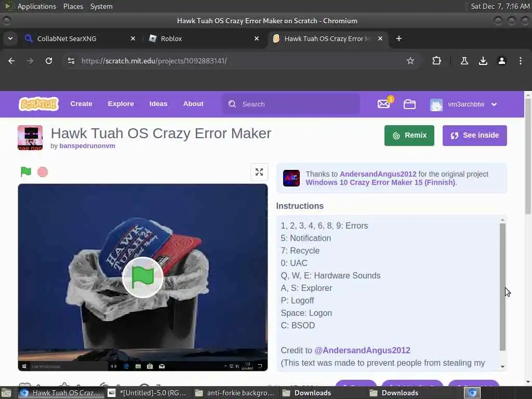532x399 pixels.
Task: Open Chromium labs flask icon
Action: (x=464, y=61)
